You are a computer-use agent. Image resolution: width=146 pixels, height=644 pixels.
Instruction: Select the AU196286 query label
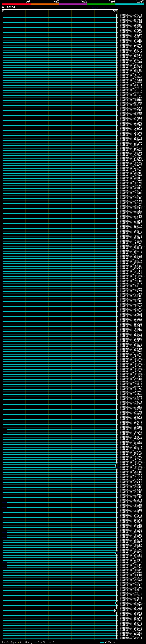(x=8, y=8)
